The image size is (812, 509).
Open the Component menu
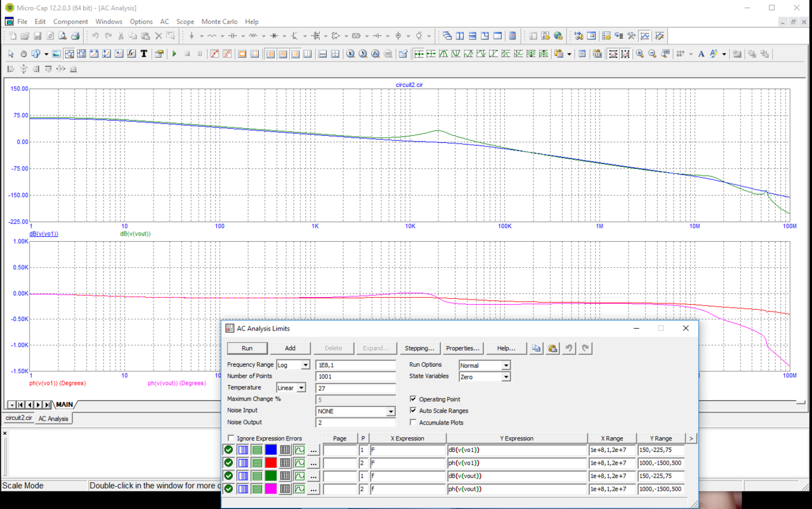[x=70, y=22]
